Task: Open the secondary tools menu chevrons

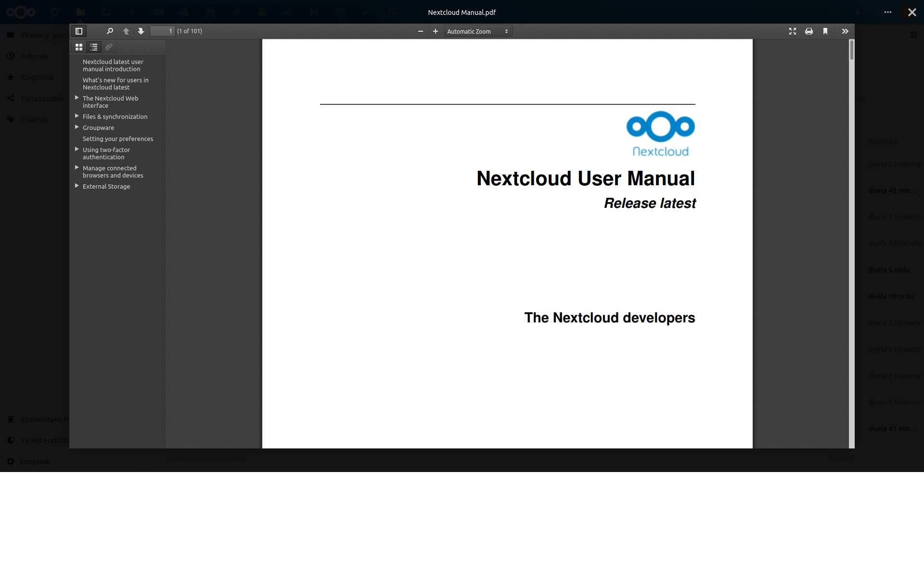Action: (845, 31)
